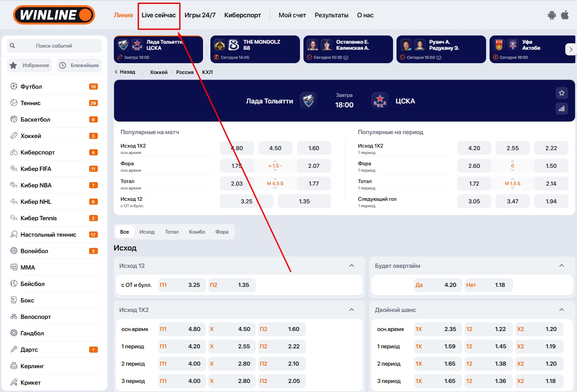Viewport: 577px width, 392px height.
Task: Open Киберспорт category in the sidebar
Action: tap(38, 152)
